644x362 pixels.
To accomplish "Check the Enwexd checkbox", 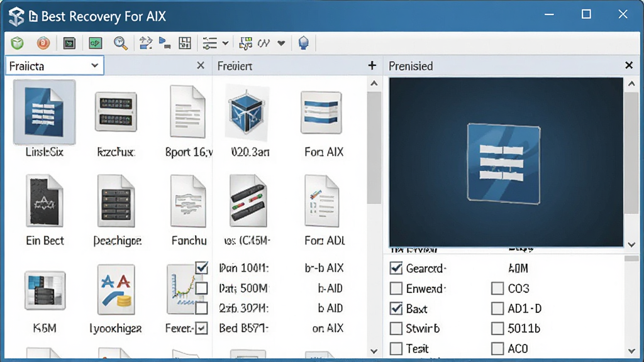I will pos(396,288).
